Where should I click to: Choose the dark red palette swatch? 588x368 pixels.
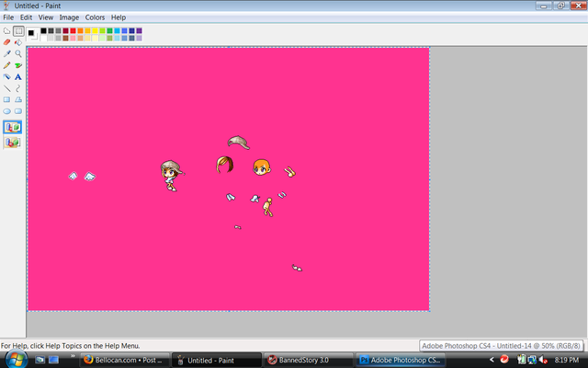pos(65,30)
